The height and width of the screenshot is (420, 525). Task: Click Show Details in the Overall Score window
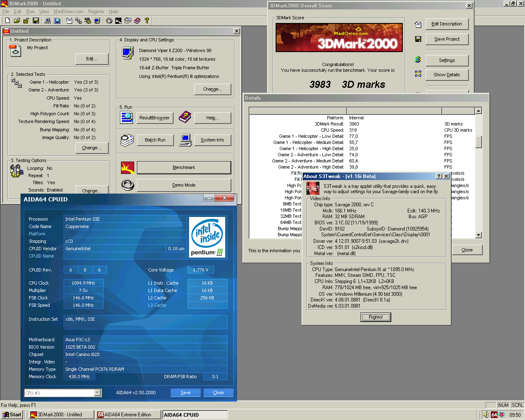447,75
